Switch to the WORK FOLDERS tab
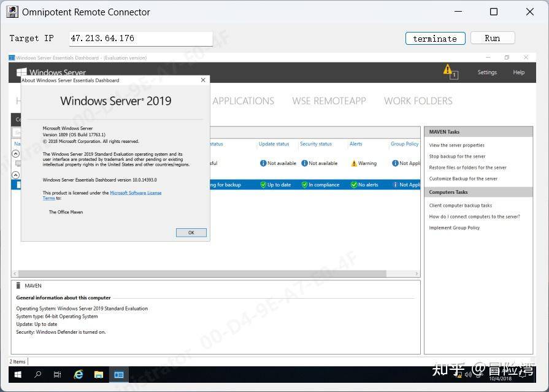549x392 pixels. [418, 101]
